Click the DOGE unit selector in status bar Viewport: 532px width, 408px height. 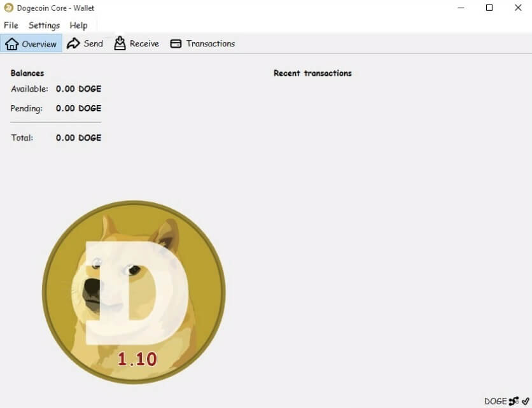tap(495, 401)
